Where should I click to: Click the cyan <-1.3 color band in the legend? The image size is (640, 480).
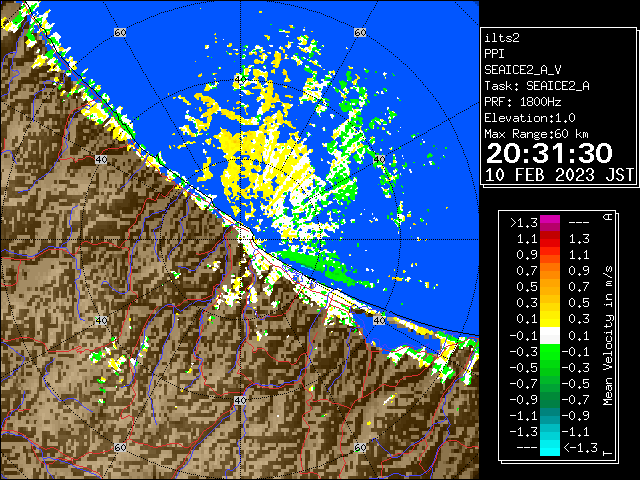pyautogui.click(x=550, y=448)
